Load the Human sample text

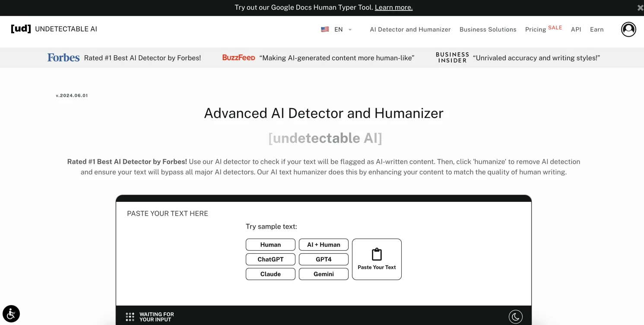(x=270, y=245)
